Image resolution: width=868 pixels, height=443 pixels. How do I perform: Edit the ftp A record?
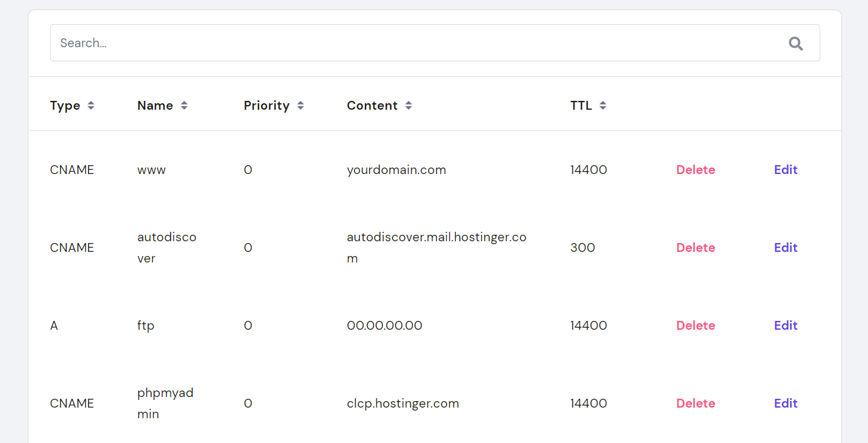coord(785,326)
